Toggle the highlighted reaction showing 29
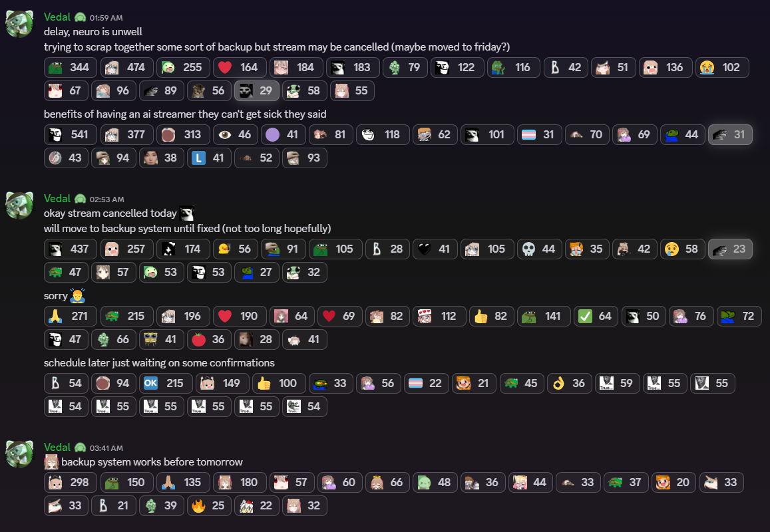Image resolution: width=770 pixels, height=532 pixels. coord(257,91)
